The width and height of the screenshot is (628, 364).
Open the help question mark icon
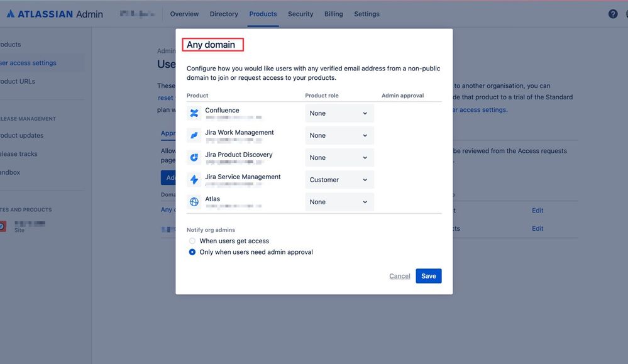coord(613,14)
